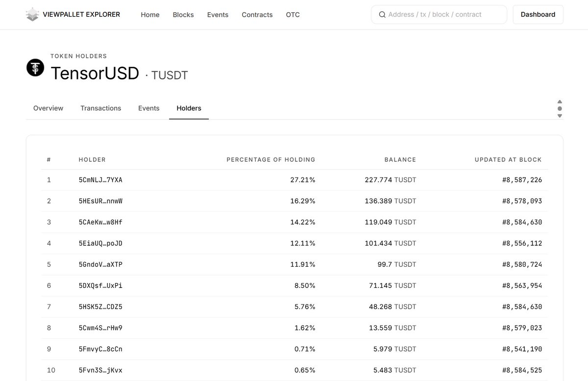Open the OTC page
The height and width of the screenshot is (381, 588).
pos(293,15)
